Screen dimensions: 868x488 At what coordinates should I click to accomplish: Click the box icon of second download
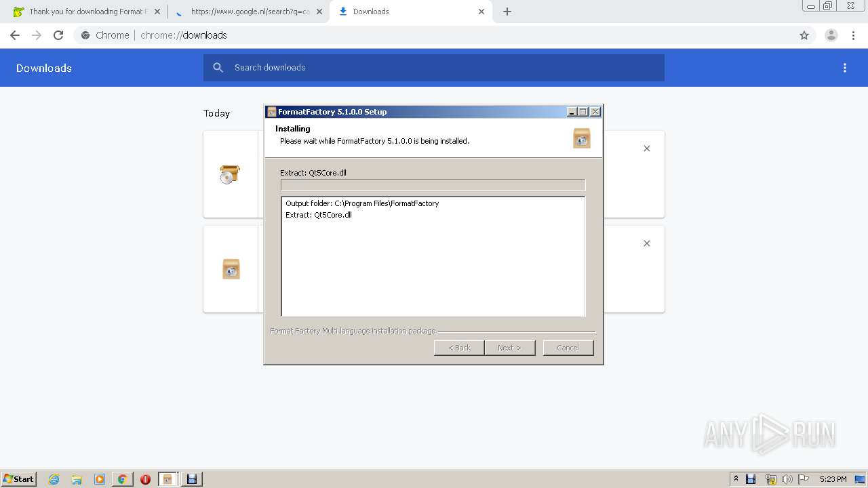231,269
